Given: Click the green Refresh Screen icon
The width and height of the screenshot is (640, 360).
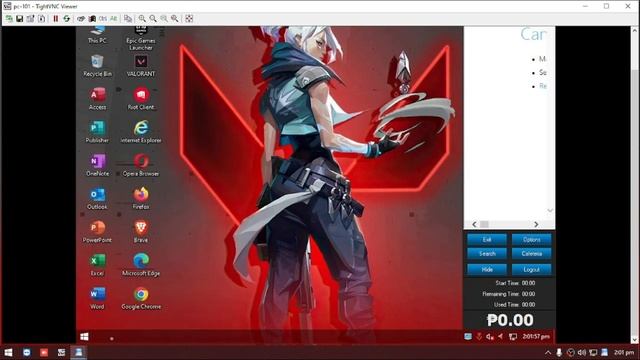Looking at the screenshot, I should [x=67, y=19].
